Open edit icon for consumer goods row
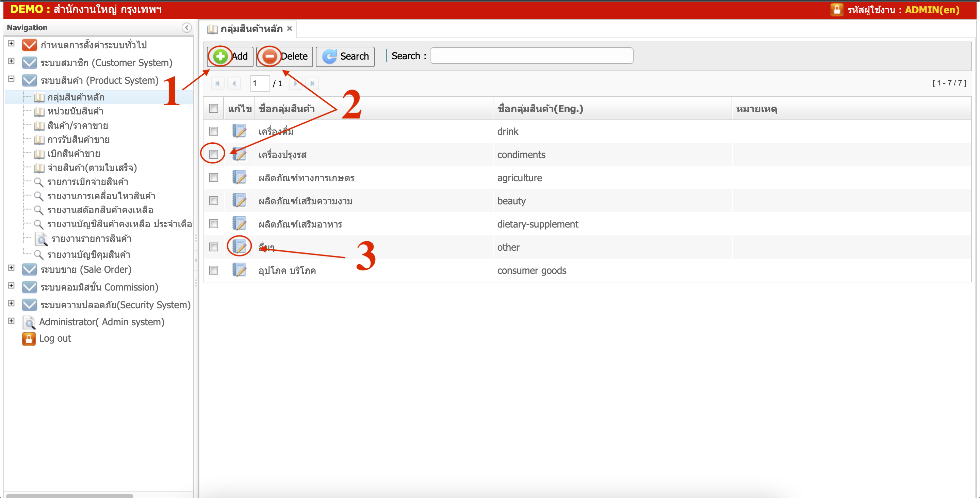980x498 pixels. (x=239, y=270)
